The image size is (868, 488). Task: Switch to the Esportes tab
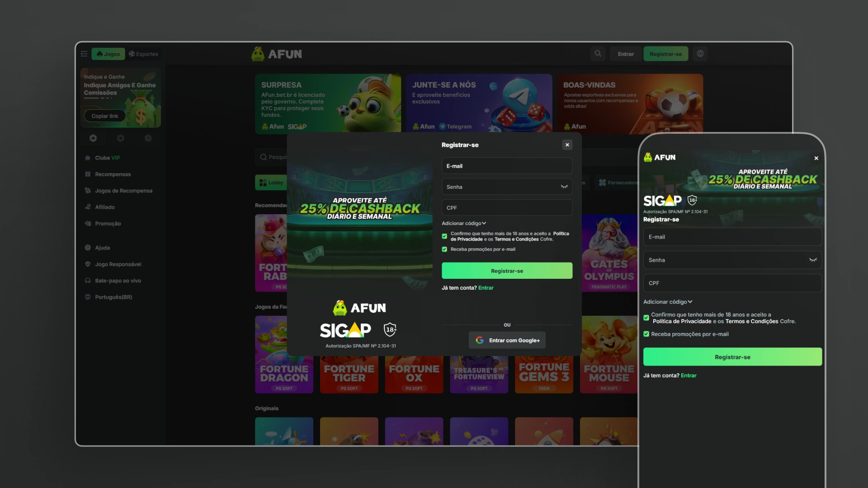tap(143, 54)
